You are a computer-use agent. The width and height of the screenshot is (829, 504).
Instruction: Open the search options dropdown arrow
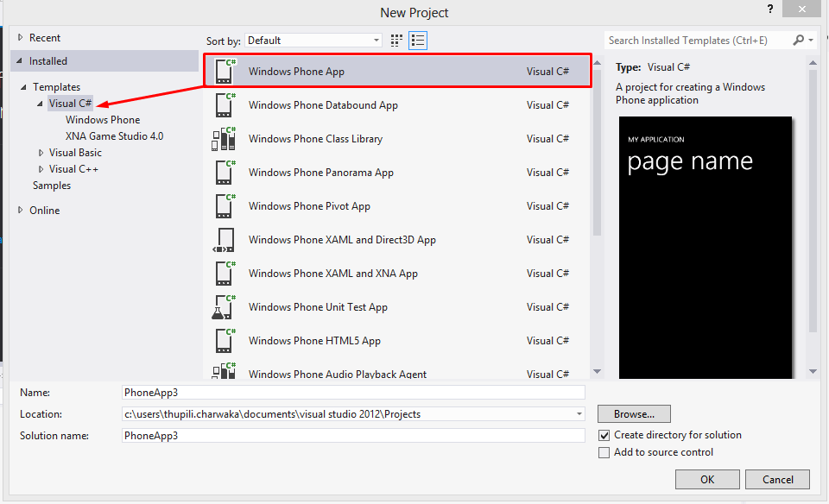pyautogui.click(x=811, y=41)
